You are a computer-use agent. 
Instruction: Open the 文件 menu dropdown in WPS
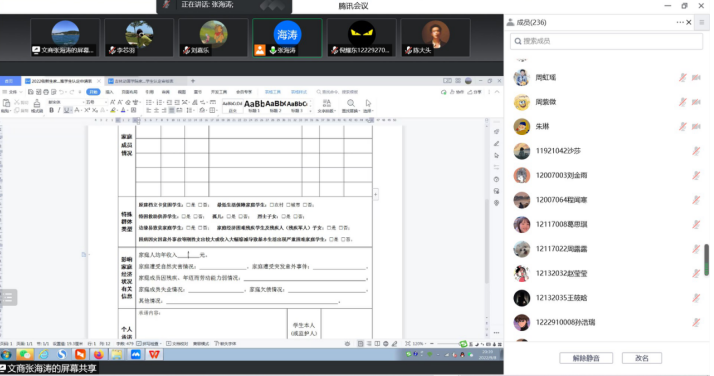11,92
